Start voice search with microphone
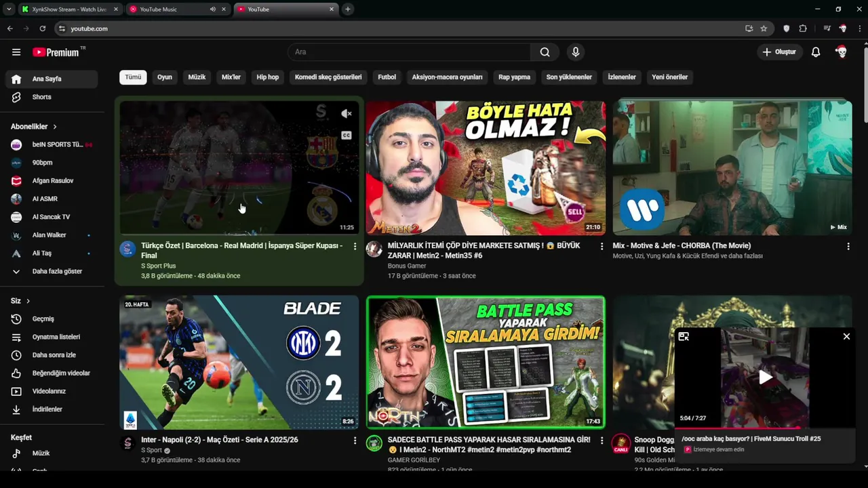Screen dimensions: 868x488 576,52
